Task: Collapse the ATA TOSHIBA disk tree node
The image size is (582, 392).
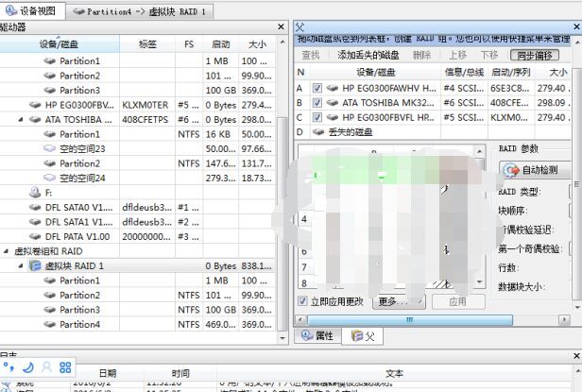Action: [x=21, y=120]
